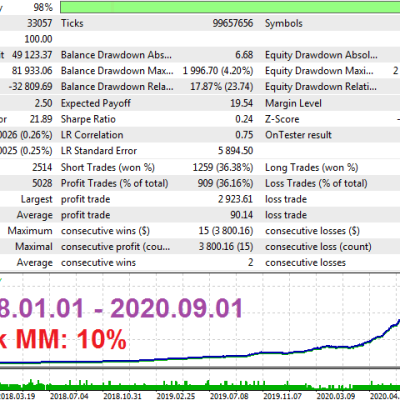Click Loss Trades (% of total) label
Screen dimensions: 400x400
pyautogui.click(x=316, y=183)
